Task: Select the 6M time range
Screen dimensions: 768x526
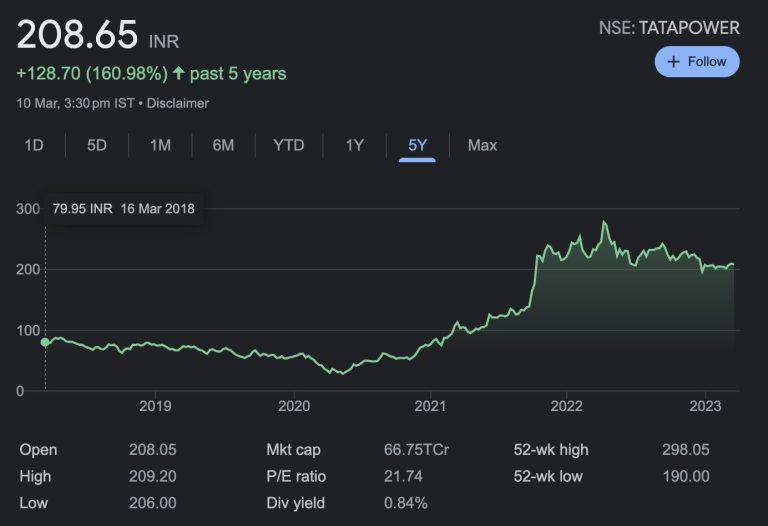Action: click(x=223, y=145)
